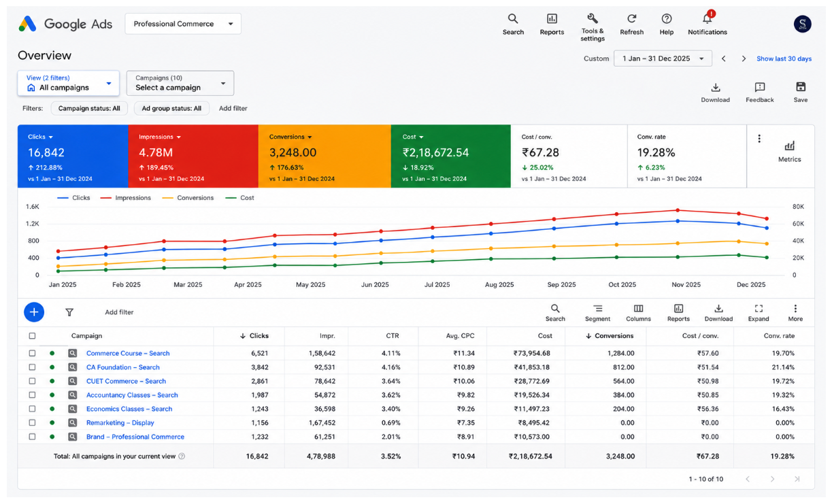The height and width of the screenshot is (504, 832).
Task: Click the table filter funnel icon
Action: (x=69, y=312)
